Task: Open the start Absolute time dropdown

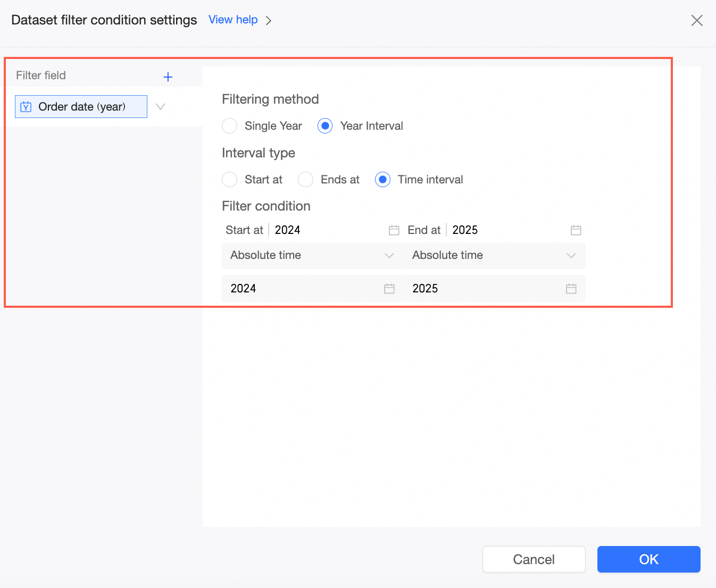Action: [x=312, y=256]
